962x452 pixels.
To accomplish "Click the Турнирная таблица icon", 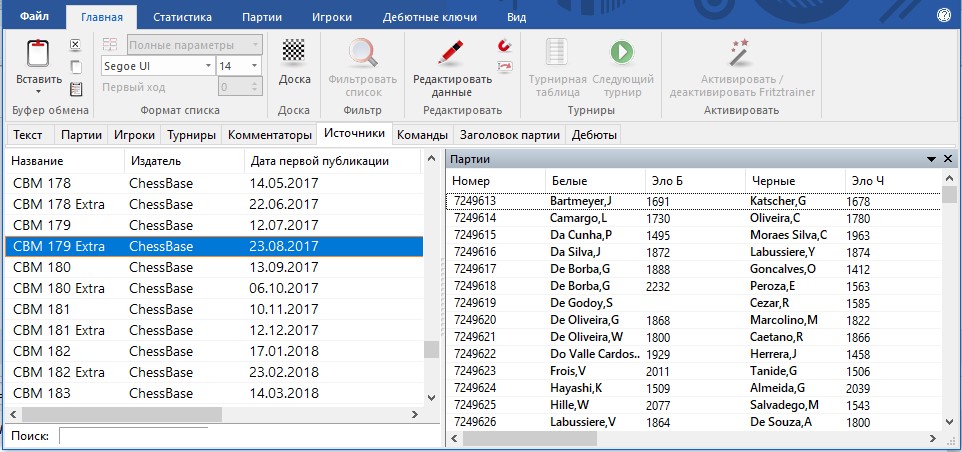I will tap(556, 51).
